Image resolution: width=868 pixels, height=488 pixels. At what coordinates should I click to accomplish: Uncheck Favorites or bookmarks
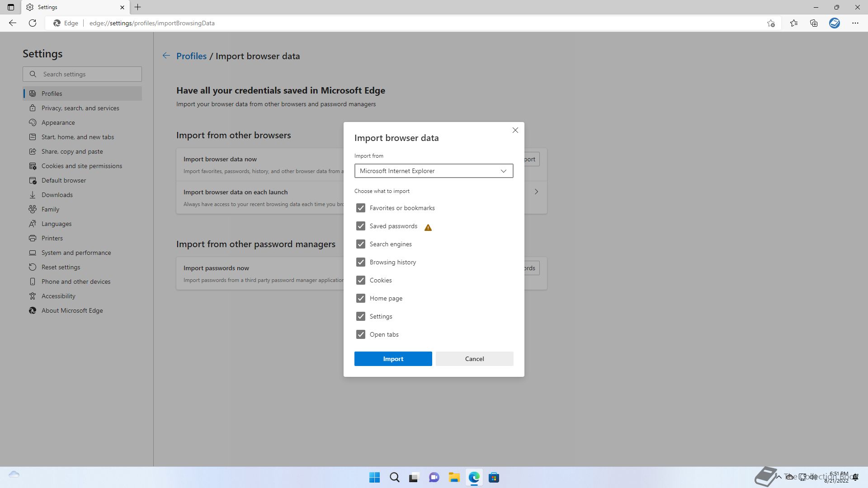pyautogui.click(x=361, y=208)
